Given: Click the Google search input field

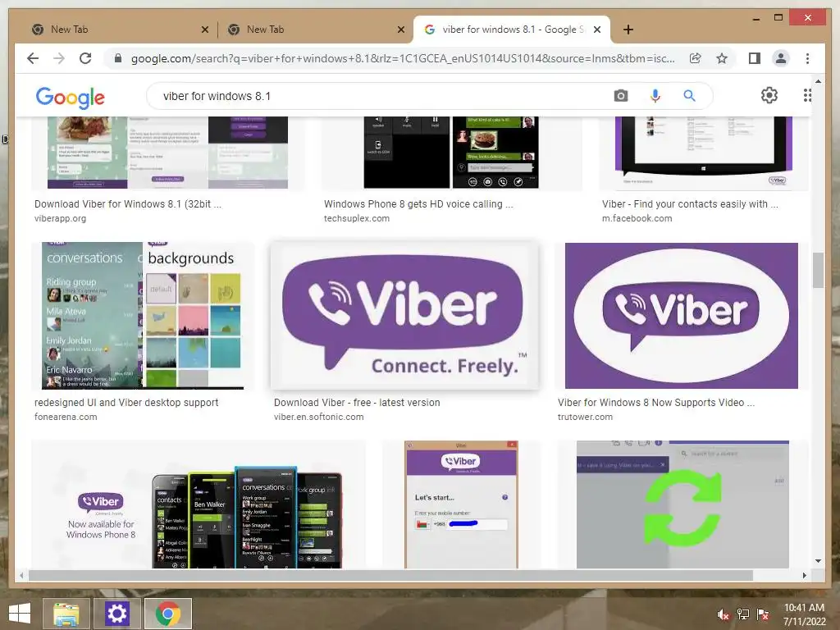Looking at the screenshot, I should point(375,96).
